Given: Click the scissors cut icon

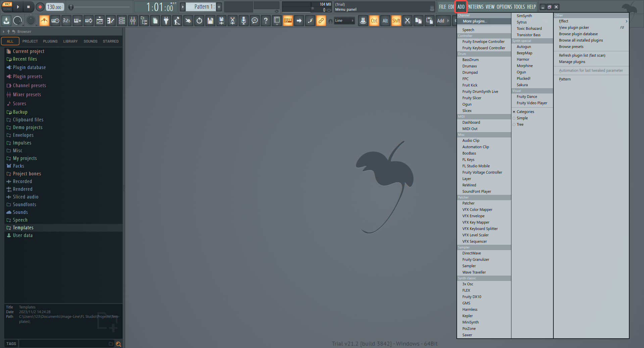Looking at the screenshot, I should pos(407,20).
